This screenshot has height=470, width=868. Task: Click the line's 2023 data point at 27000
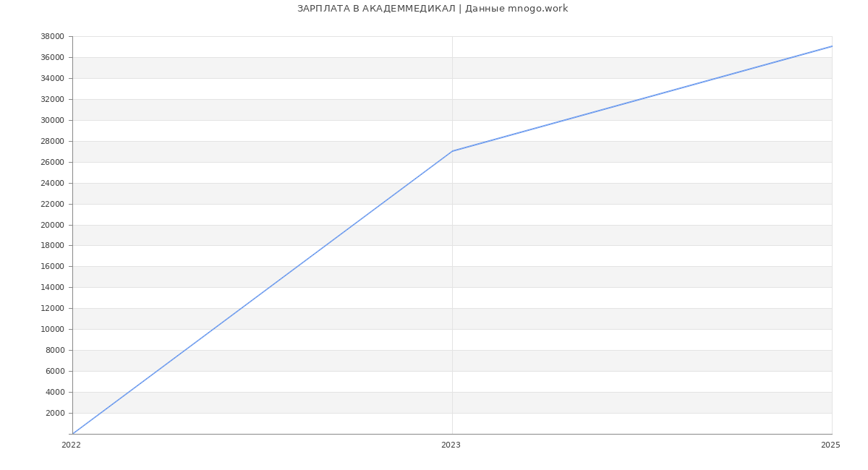(x=452, y=151)
